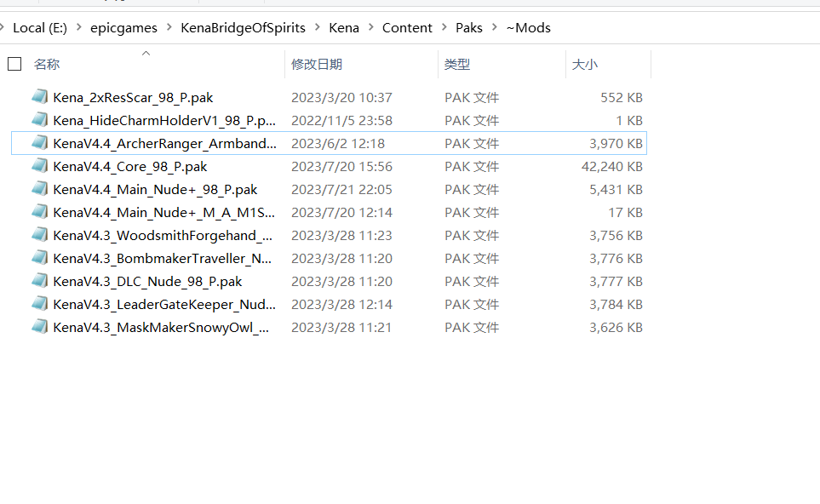Expand the chevron before Local (E:)
The height and width of the screenshot is (504, 820).
coord(2,26)
